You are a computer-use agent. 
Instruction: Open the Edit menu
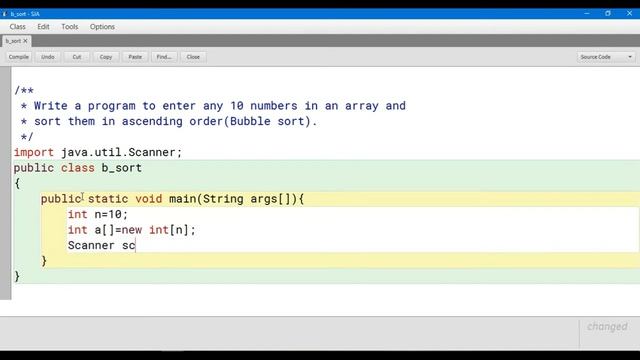pos(43,27)
